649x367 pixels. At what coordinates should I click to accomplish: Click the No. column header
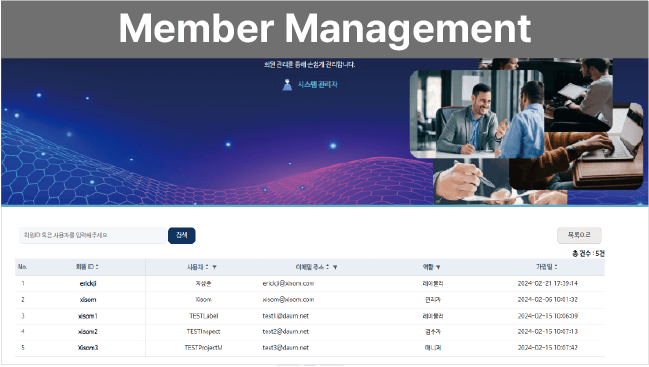tap(22, 267)
